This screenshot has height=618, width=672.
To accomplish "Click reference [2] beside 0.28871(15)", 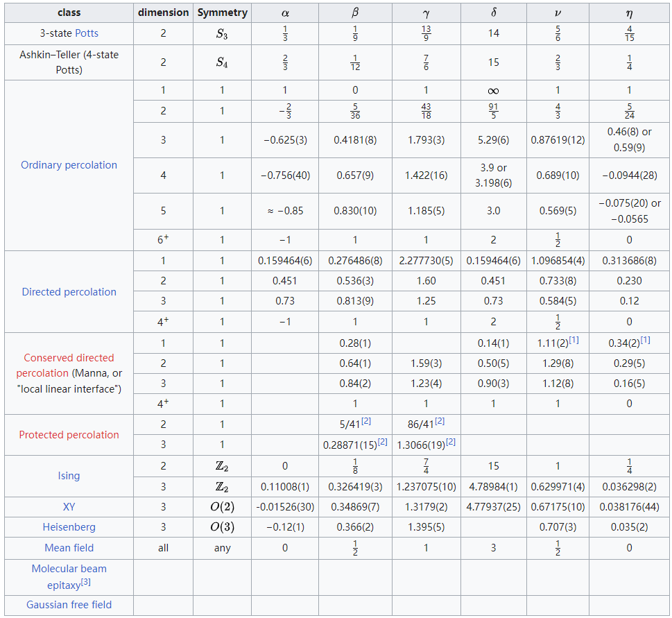I will pyautogui.click(x=382, y=441).
